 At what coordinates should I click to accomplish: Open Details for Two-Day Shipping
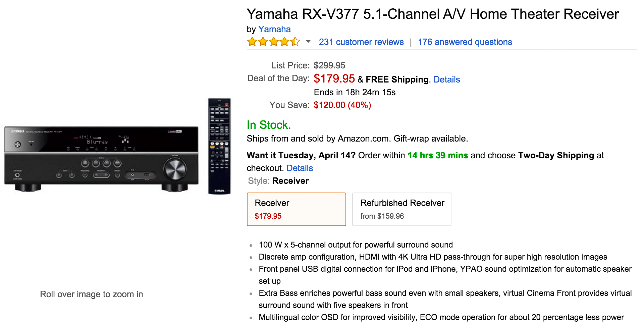click(300, 168)
